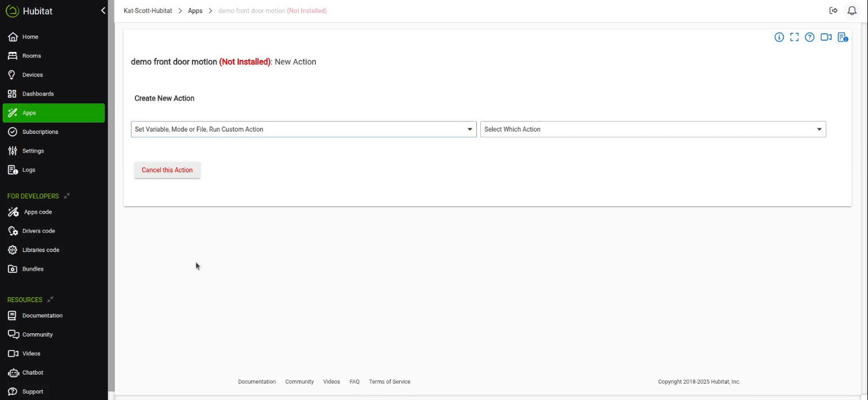Click the logout icon in top bar
This screenshot has height=400, width=868.
tap(833, 11)
